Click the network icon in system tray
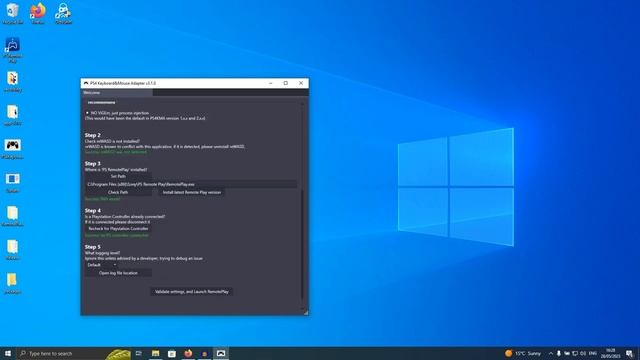The height and width of the screenshot is (360, 640). (575, 353)
